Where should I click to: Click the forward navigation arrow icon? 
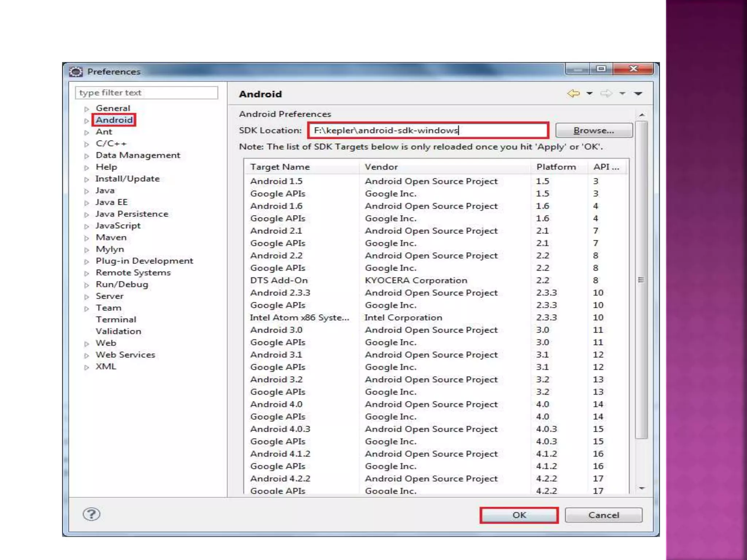(x=606, y=94)
